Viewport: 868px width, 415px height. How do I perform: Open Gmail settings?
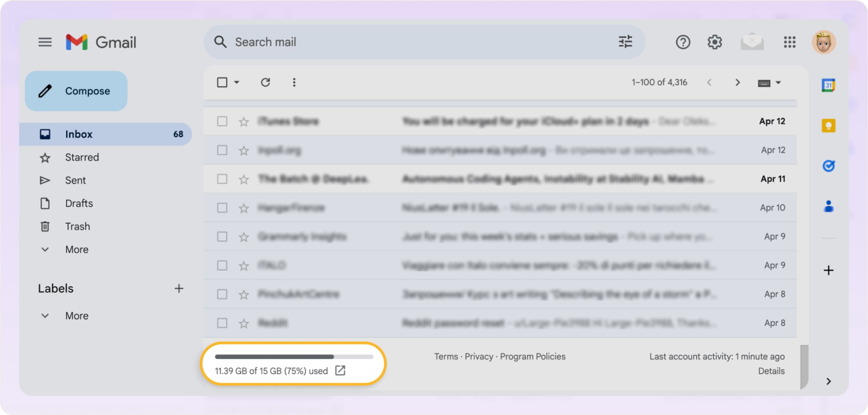pos(715,42)
